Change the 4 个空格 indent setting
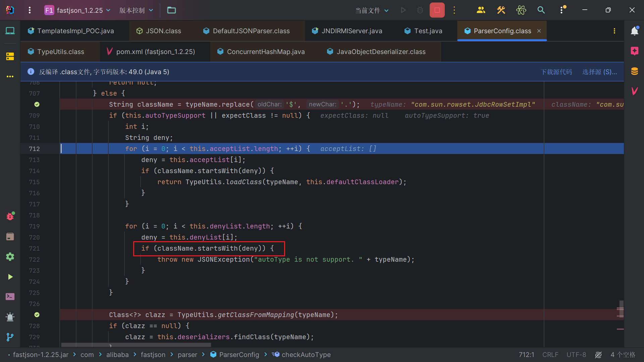The width and height of the screenshot is (644, 362). [623, 355]
